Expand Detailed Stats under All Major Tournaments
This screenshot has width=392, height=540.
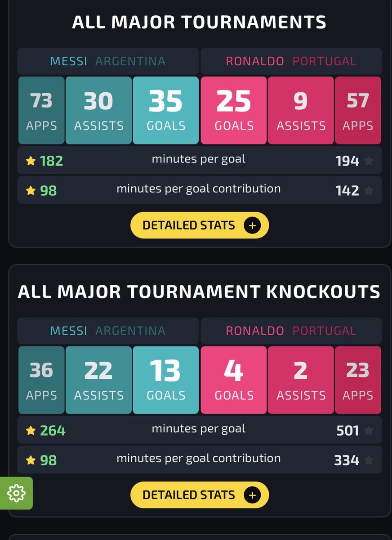click(200, 225)
